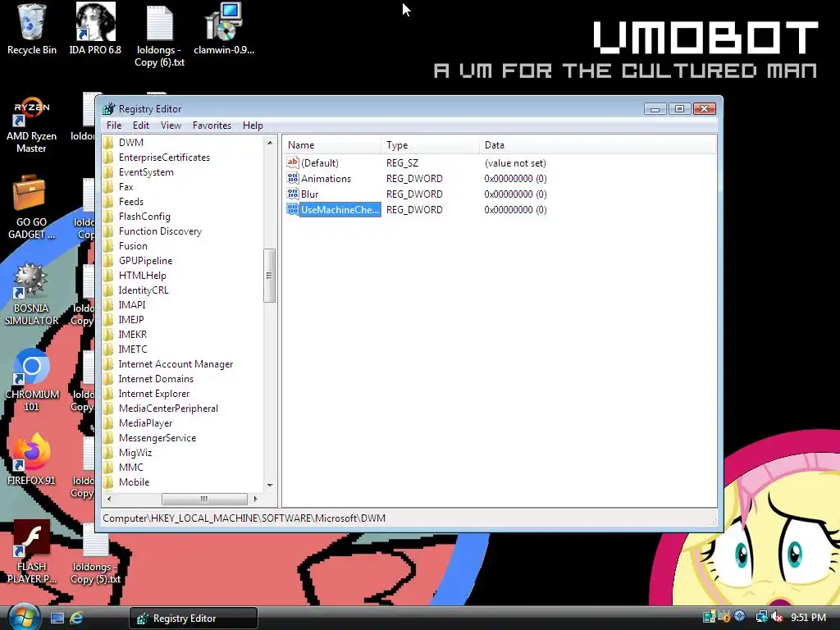This screenshot has height=630, width=840.
Task: Select the EnterpriseCertificates key
Action: (x=164, y=157)
